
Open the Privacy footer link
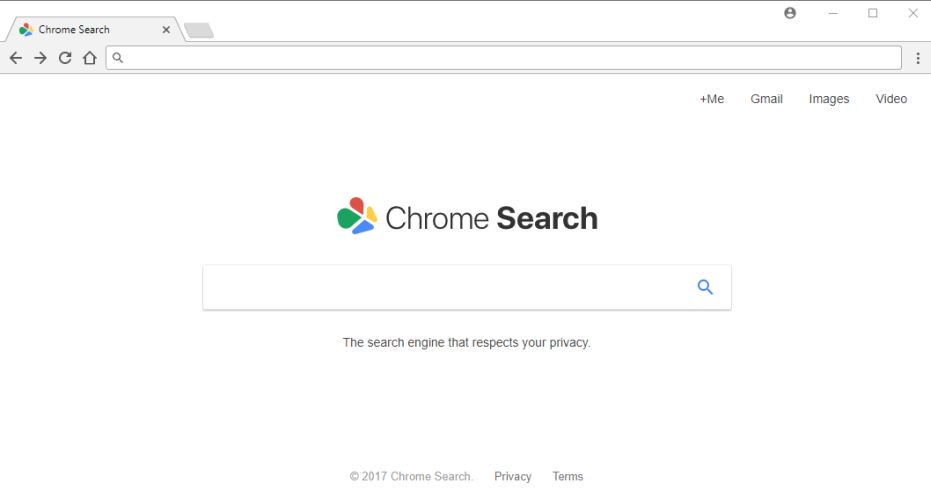(x=512, y=477)
